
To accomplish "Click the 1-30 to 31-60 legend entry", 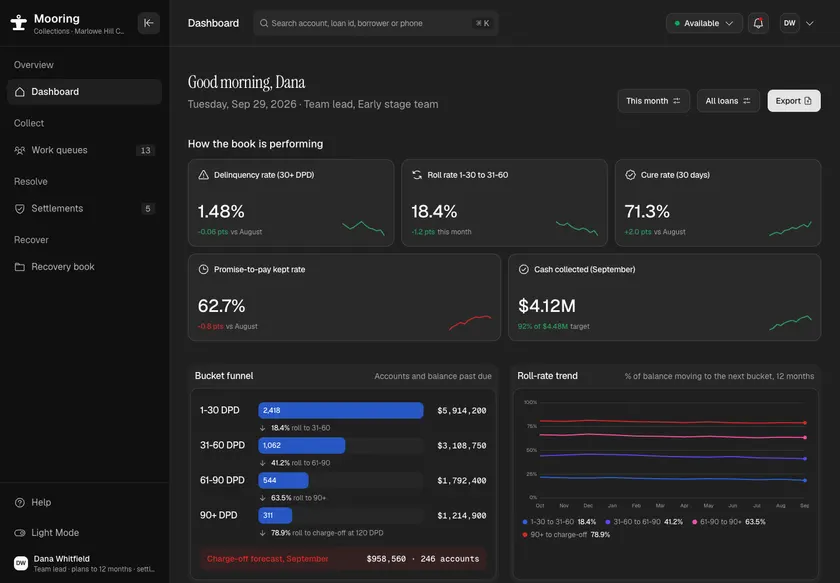I will point(559,522).
